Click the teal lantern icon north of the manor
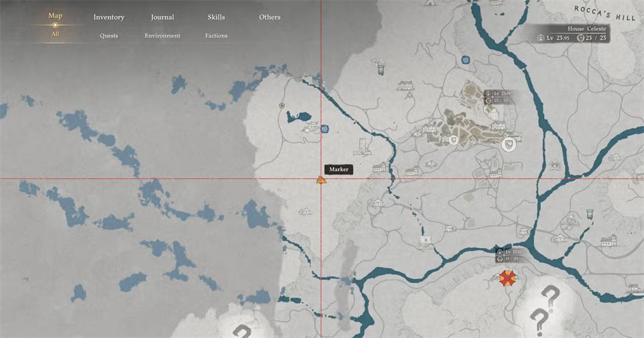644x338 pixels. 381,70
